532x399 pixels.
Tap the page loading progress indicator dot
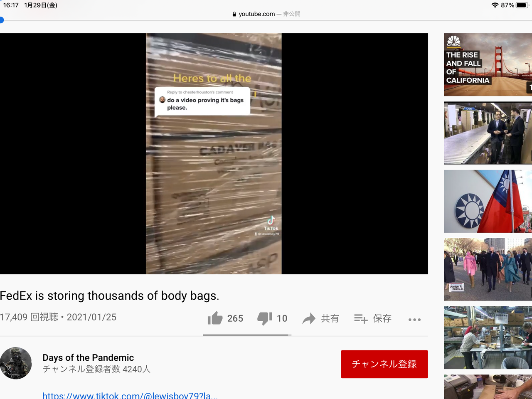[x=1, y=20]
